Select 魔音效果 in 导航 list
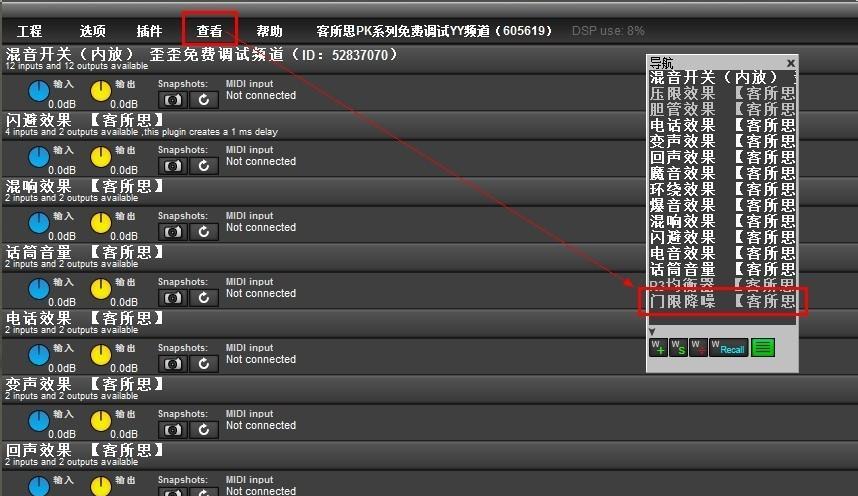The height and width of the screenshot is (496, 858). (x=722, y=173)
